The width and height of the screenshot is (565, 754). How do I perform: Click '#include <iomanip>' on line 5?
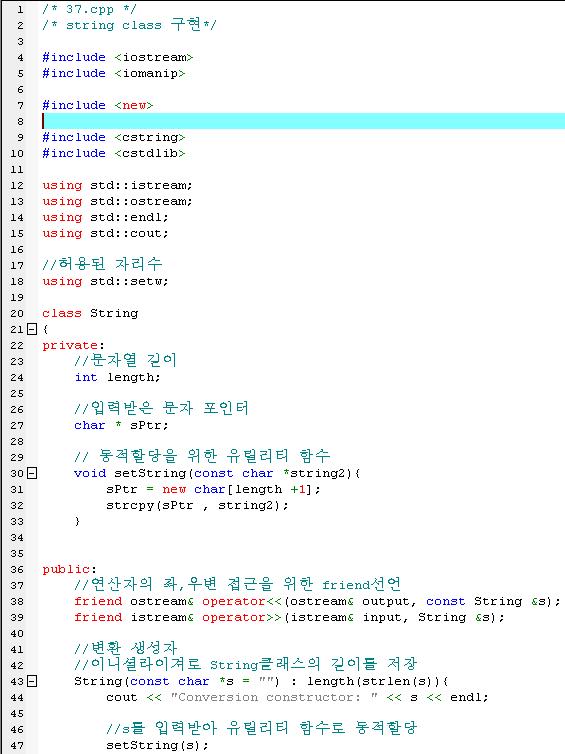tap(113, 73)
